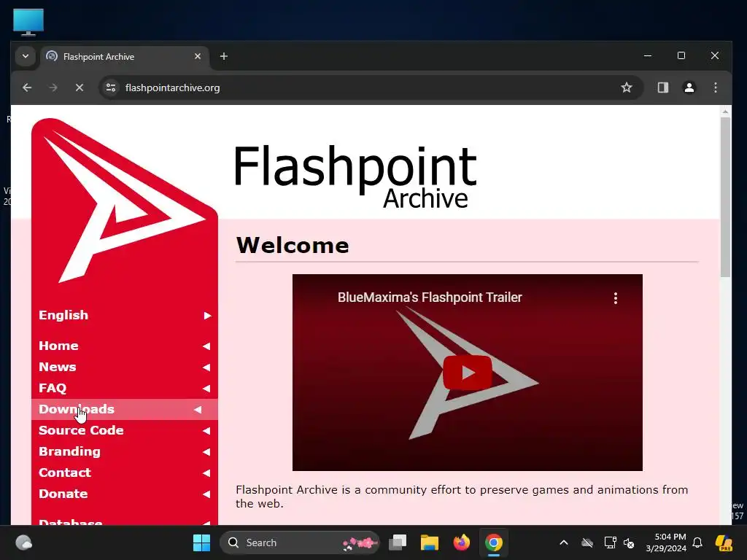Viewport: 747px width, 560px height.
Task: Click the Copilot preview taskbar icon
Action: pos(724,542)
